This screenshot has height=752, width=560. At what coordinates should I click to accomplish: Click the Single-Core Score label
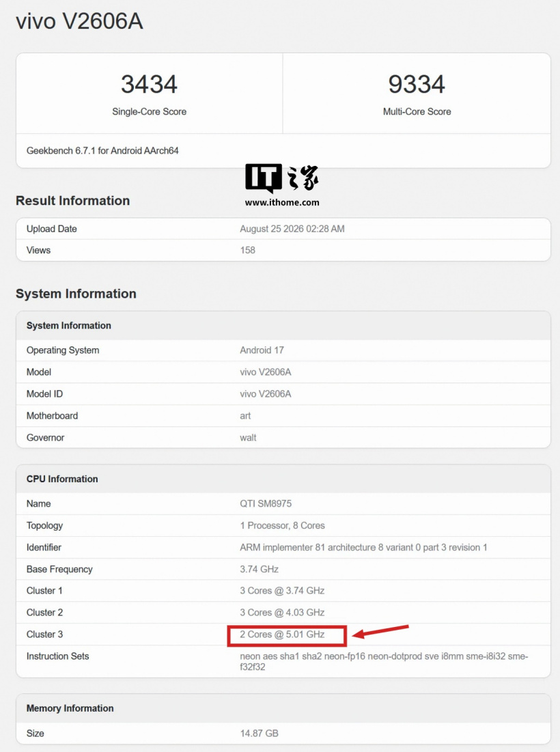tap(149, 111)
